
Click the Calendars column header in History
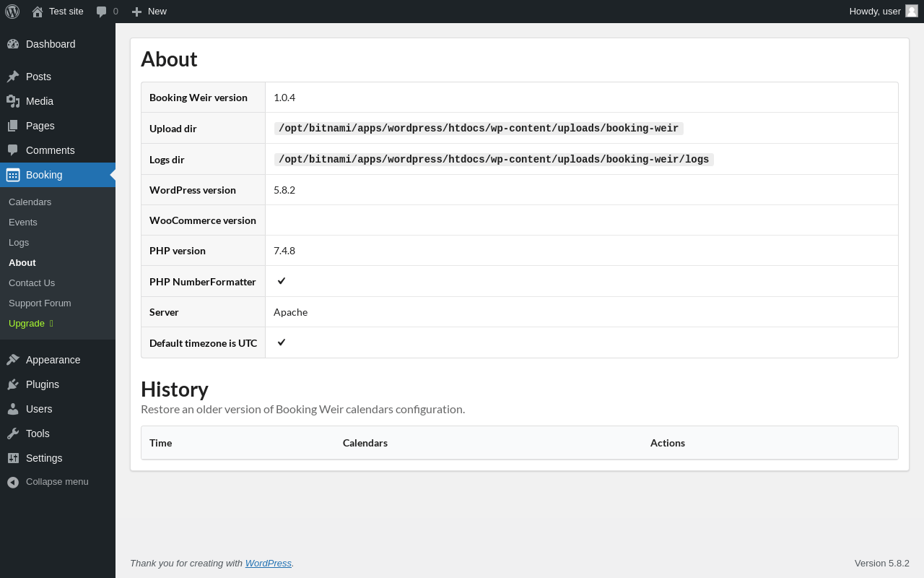pyautogui.click(x=365, y=443)
